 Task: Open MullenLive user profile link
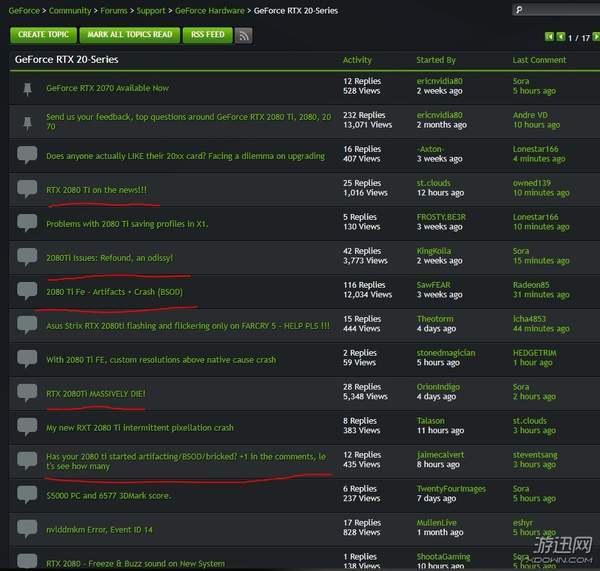(x=436, y=523)
